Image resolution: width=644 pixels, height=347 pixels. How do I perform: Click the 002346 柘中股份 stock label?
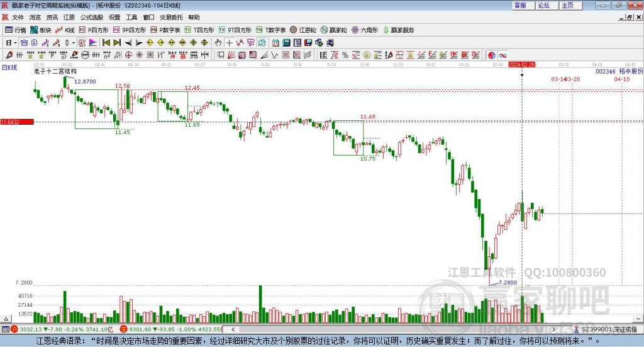[x=619, y=72]
